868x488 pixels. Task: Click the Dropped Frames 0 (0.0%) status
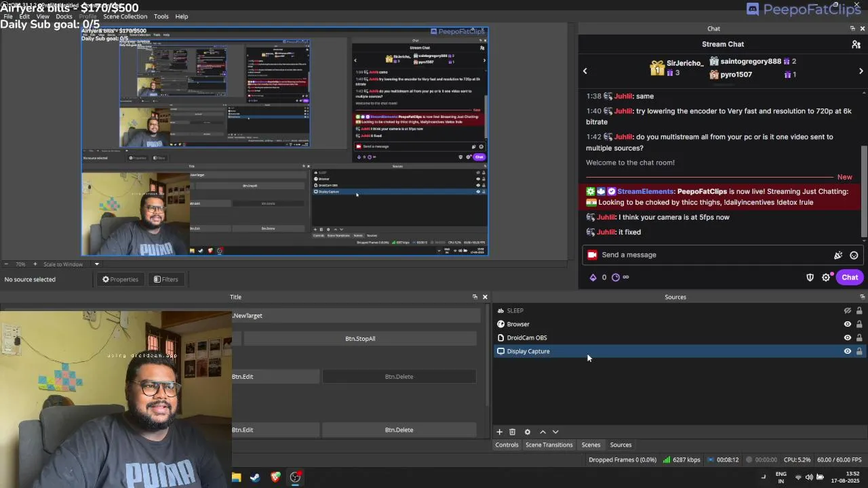point(623,460)
